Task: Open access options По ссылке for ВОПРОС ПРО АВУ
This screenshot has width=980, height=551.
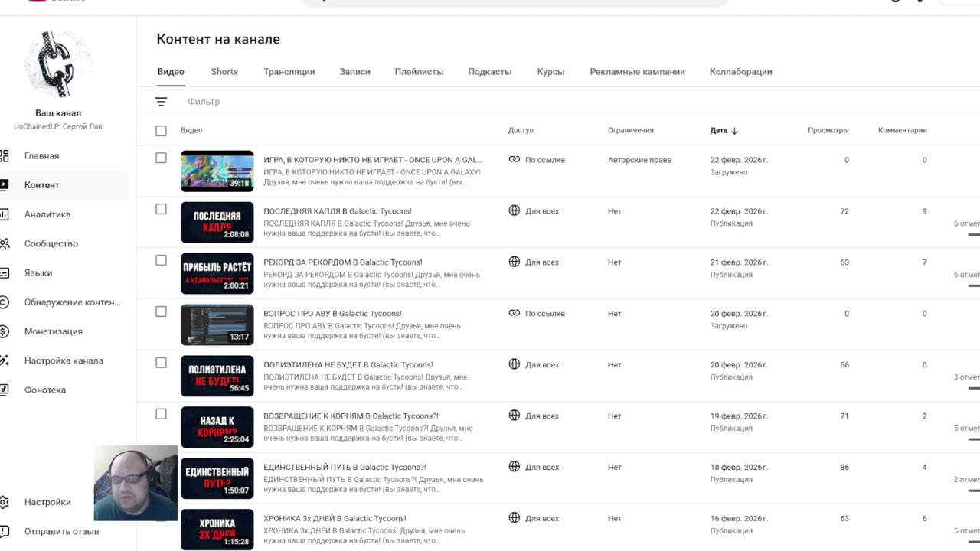Action: pyautogui.click(x=545, y=314)
